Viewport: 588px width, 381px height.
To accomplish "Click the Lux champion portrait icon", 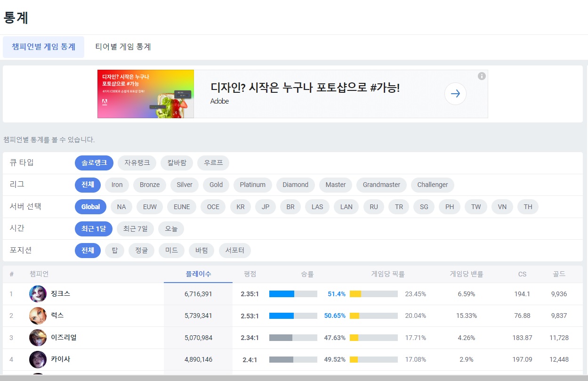I will 38,316.
